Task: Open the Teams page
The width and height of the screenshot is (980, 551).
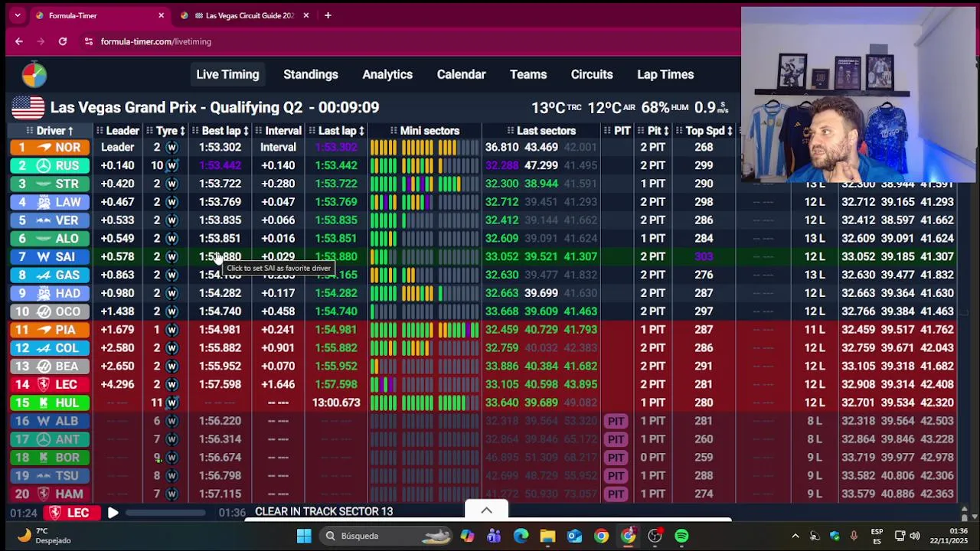Action: coord(528,74)
